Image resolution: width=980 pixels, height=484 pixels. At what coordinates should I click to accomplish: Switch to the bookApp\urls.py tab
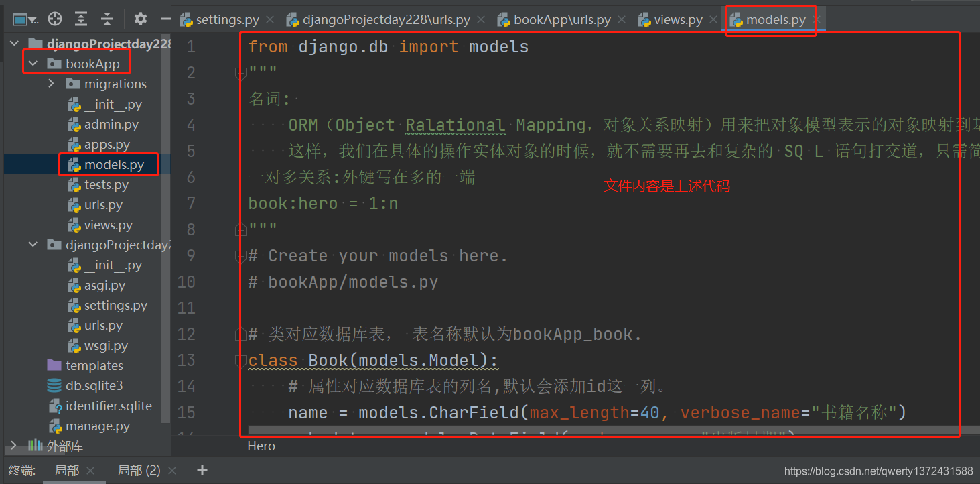[x=553, y=19]
